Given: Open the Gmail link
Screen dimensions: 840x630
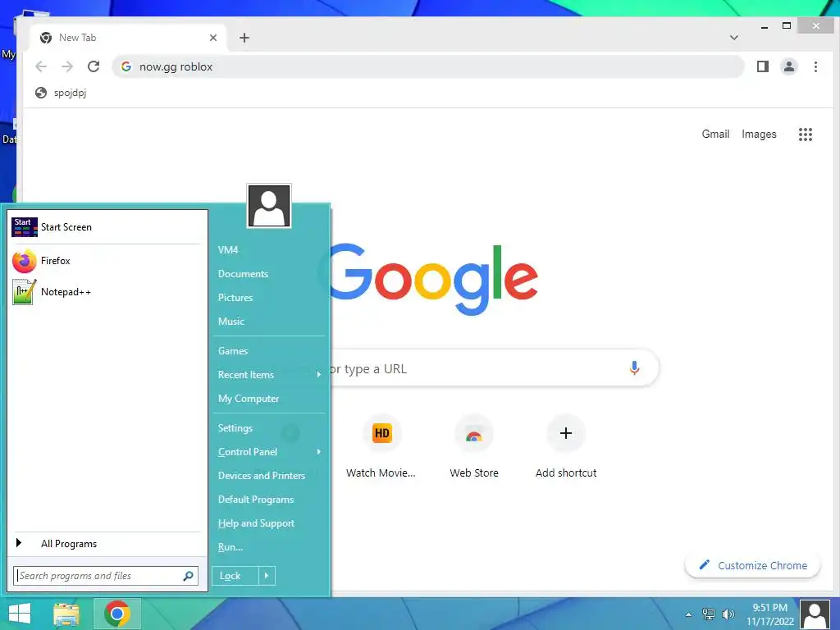Looking at the screenshot, I should tap(715, 134).
